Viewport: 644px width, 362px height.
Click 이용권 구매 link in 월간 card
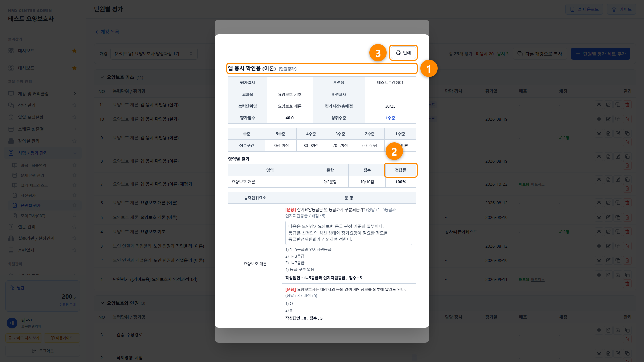67,305
